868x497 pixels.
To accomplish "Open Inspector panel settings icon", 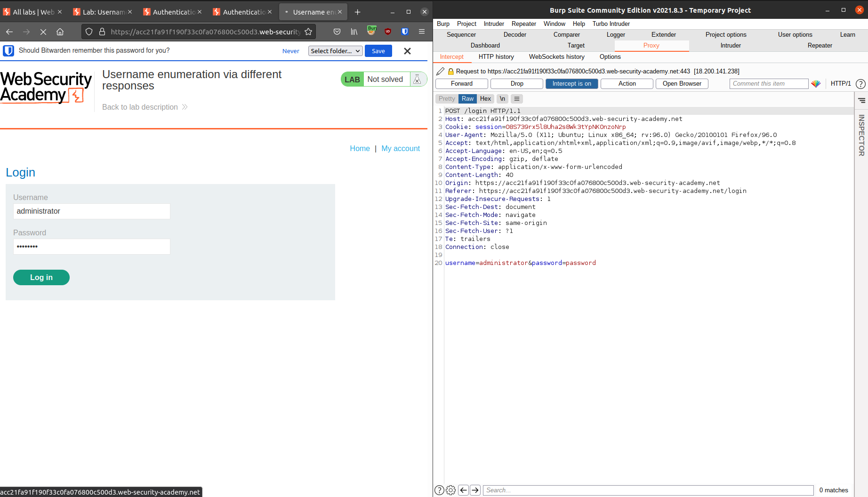I will (861, 100).
